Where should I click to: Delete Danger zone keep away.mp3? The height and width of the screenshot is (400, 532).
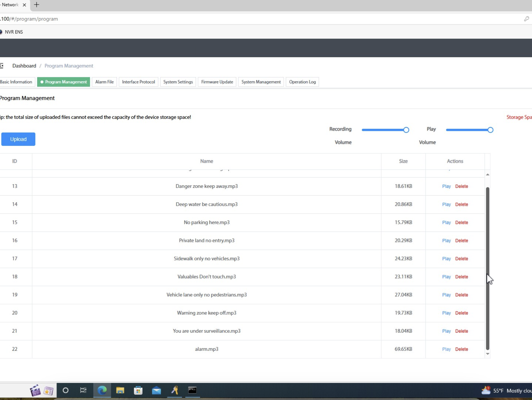click(461, 186)
